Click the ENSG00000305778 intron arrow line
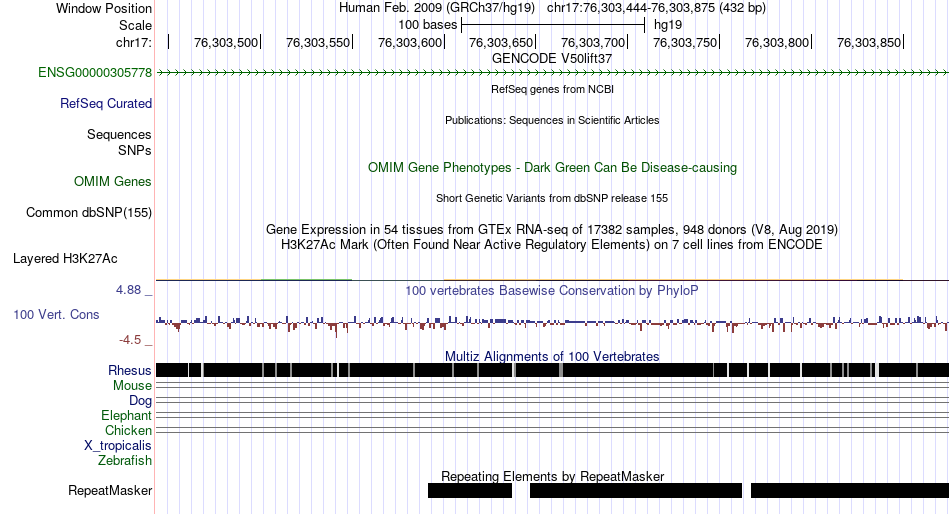The height and width of the screenshot is (514, 950). 552,73
